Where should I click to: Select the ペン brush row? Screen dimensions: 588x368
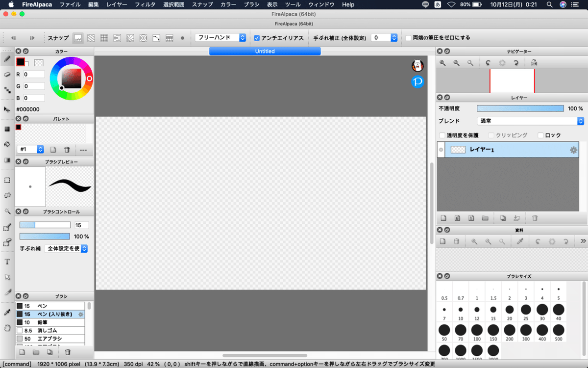point(50,306)
